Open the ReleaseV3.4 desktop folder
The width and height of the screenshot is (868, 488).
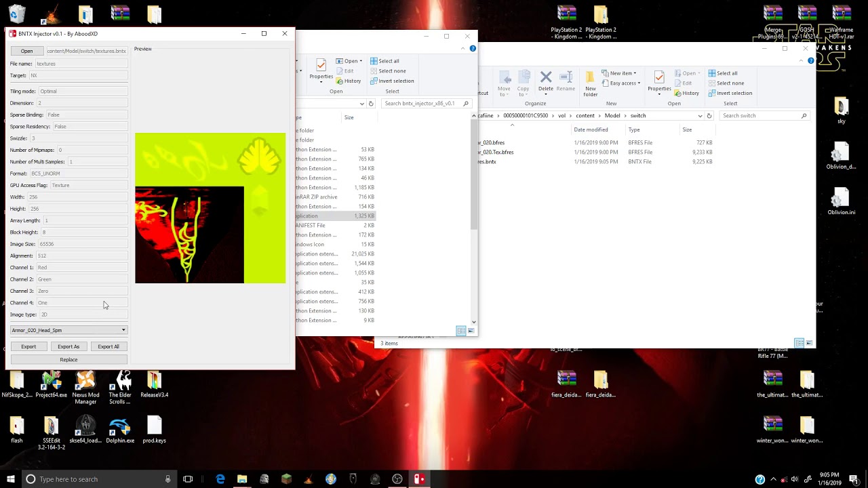tap(155, 385)
